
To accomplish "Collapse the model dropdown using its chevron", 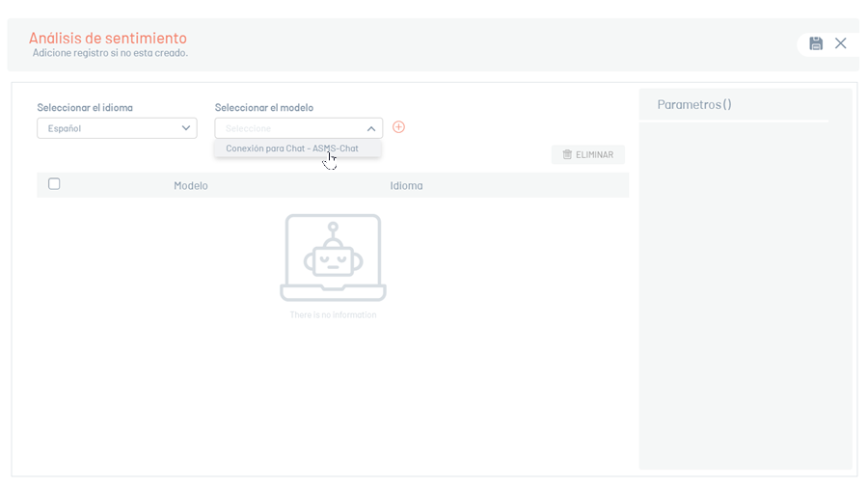I will (x=371, y=128).
